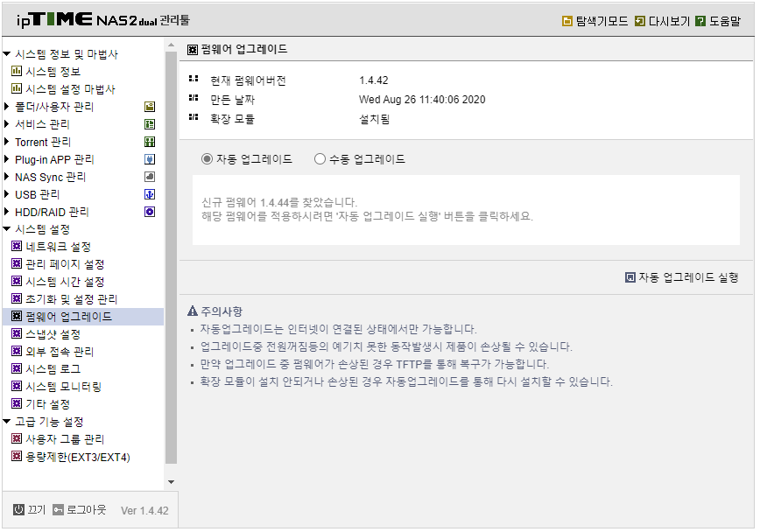
Task: Open the 네트워크 설정 menu item
Action: click(x=58, y=247)
